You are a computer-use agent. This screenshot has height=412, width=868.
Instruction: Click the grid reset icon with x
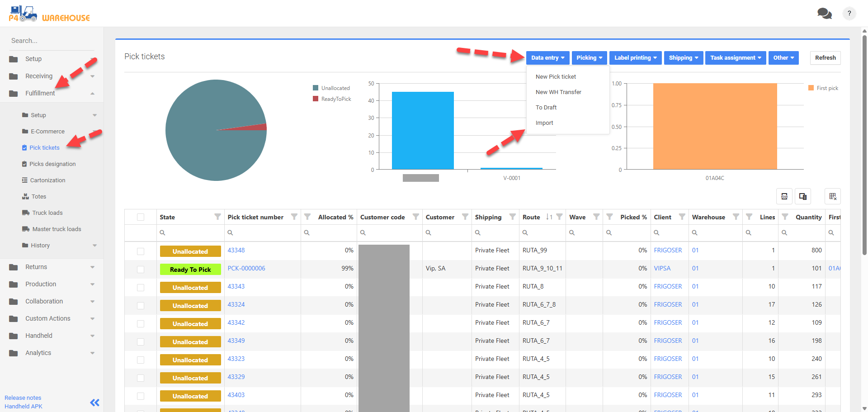pos(832,196)
